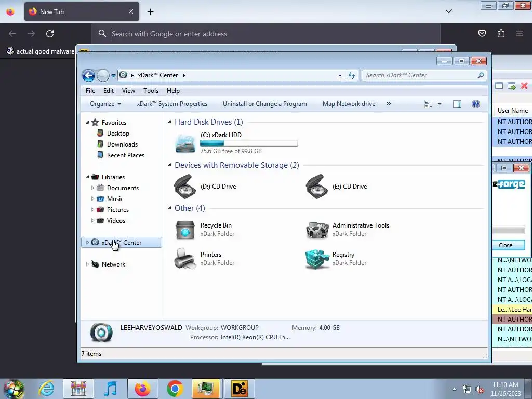The image size is (532, 399).
Task: Expand the xDark Center tree node
Action: point(87,242)
